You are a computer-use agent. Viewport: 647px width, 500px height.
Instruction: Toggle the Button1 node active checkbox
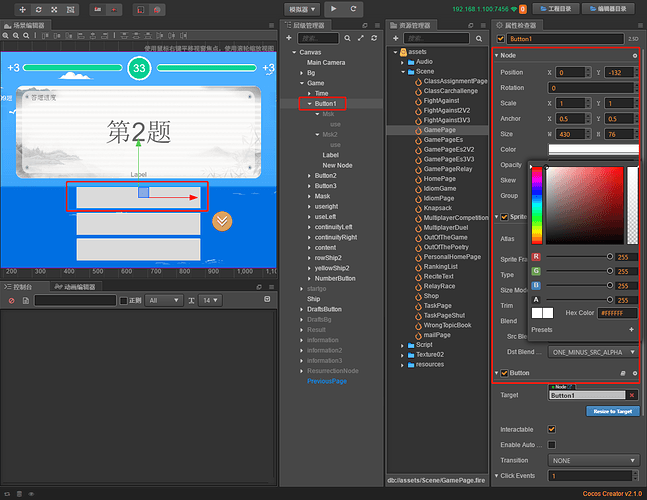click(501, 39)
